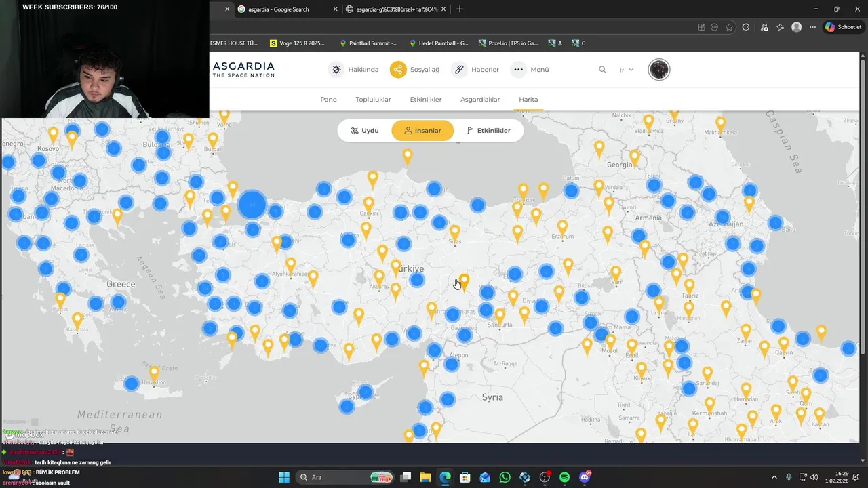Click the Asgardia logo
This screenshot has width=868, height=488.
coord(243,69)
